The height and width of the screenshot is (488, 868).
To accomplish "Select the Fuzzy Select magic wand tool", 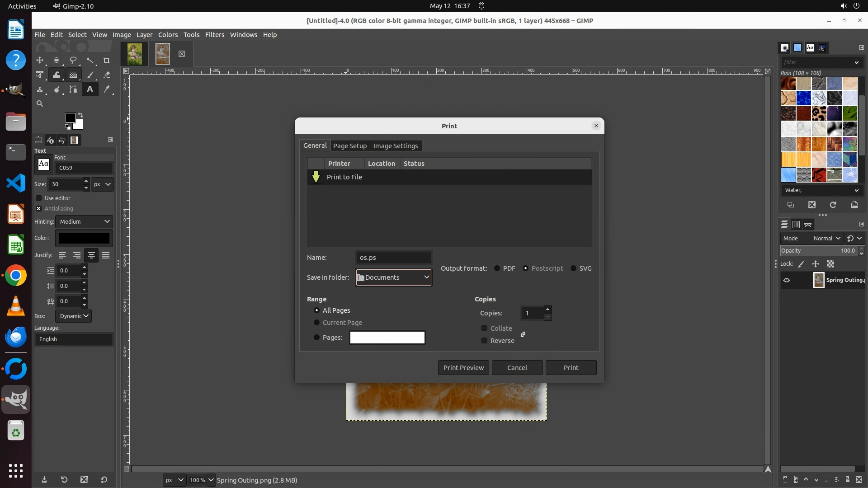I will coord(91,61).
